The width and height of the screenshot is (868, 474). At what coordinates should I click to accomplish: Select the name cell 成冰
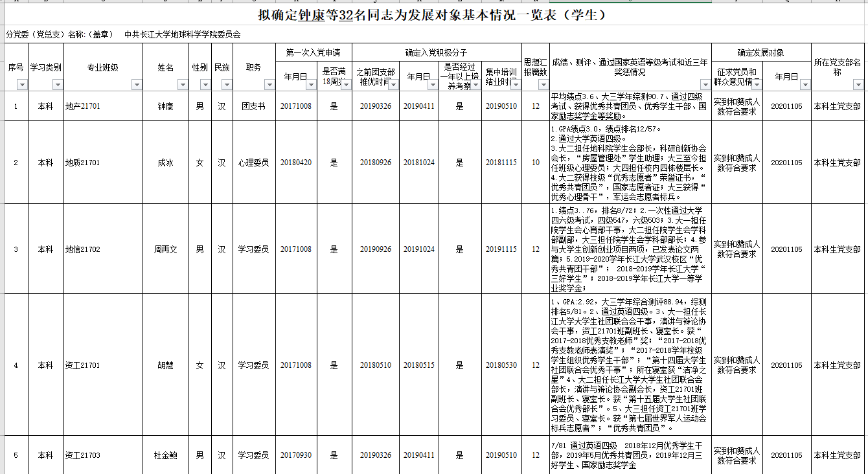point(166,163)
